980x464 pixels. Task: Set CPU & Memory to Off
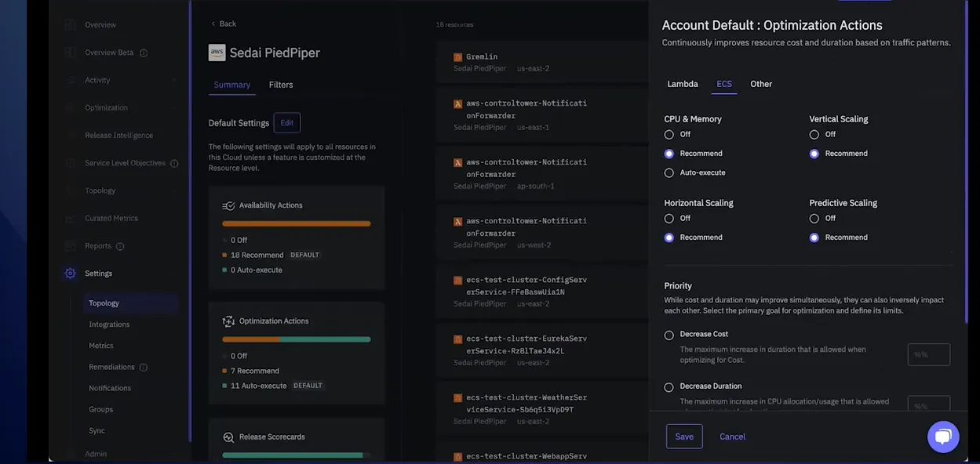click(669, 135)
